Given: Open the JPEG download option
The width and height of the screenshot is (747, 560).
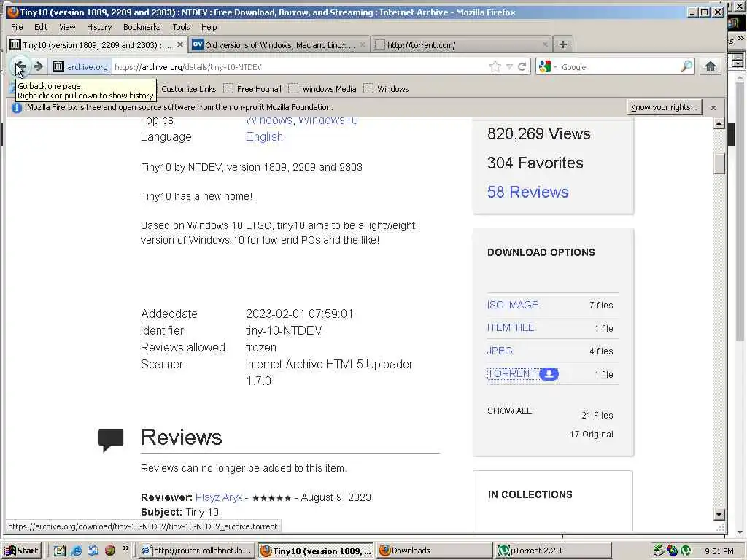Looking at the screenshot, I should click(x=500, y=351).
